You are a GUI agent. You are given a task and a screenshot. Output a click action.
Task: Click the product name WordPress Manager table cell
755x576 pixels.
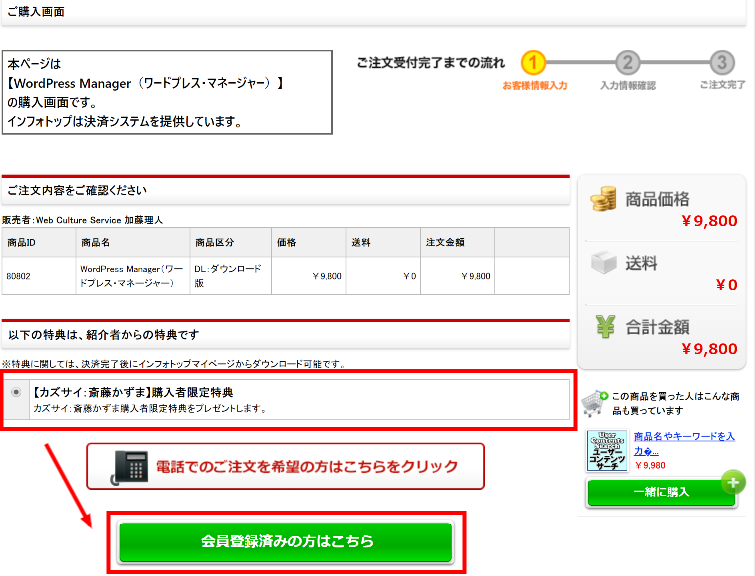(132, 276)
